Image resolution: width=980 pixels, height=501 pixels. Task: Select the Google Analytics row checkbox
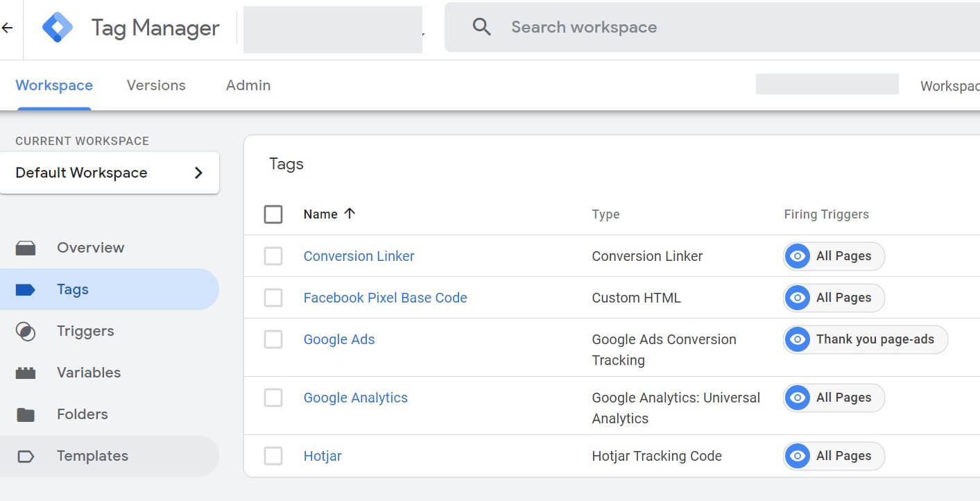click(x=273, y=398)
